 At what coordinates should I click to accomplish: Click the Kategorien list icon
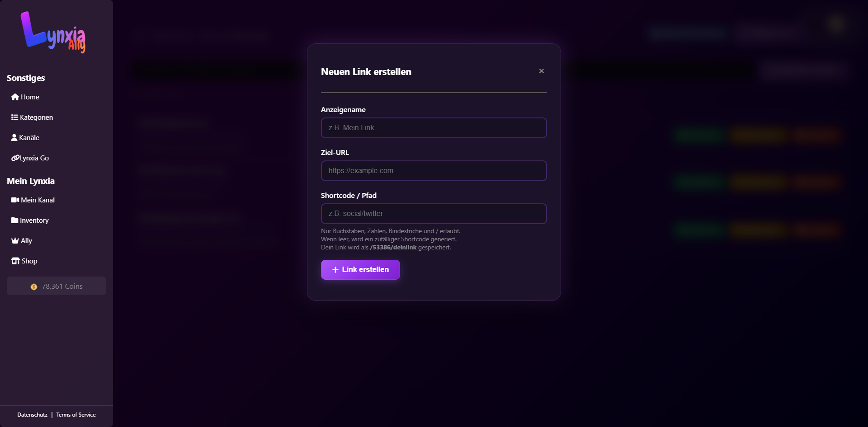click(x=14, y=117)
